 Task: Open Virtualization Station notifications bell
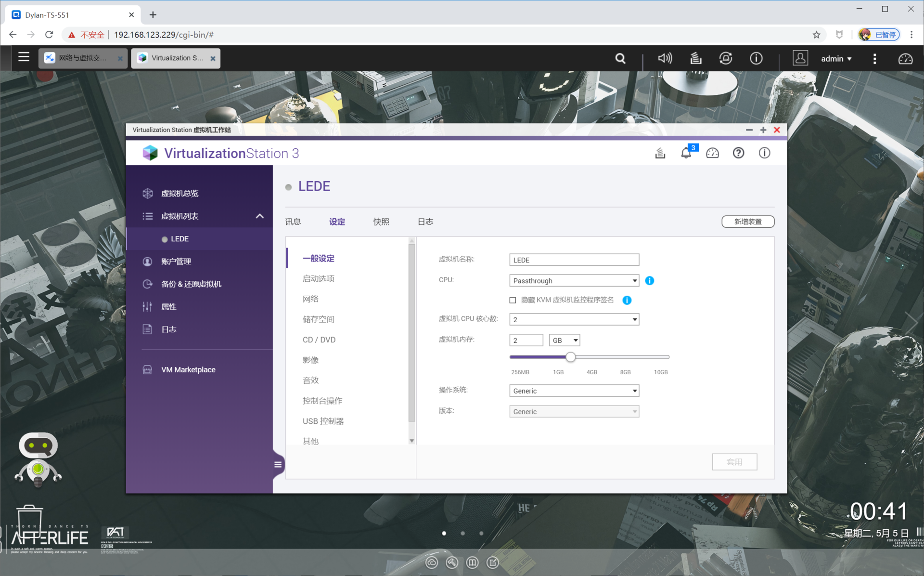coord(686,153)
